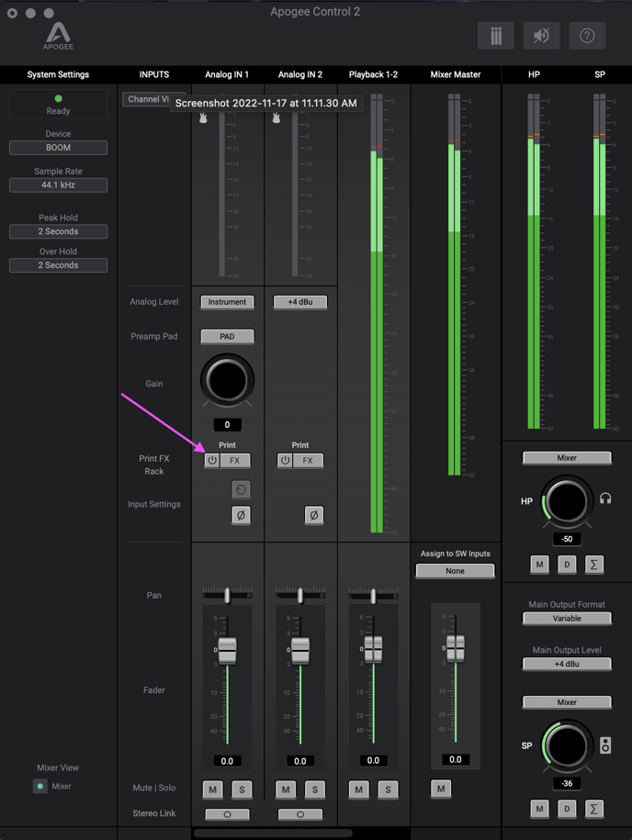Mute the HP output
632x840 pixels.
(539, 564)
